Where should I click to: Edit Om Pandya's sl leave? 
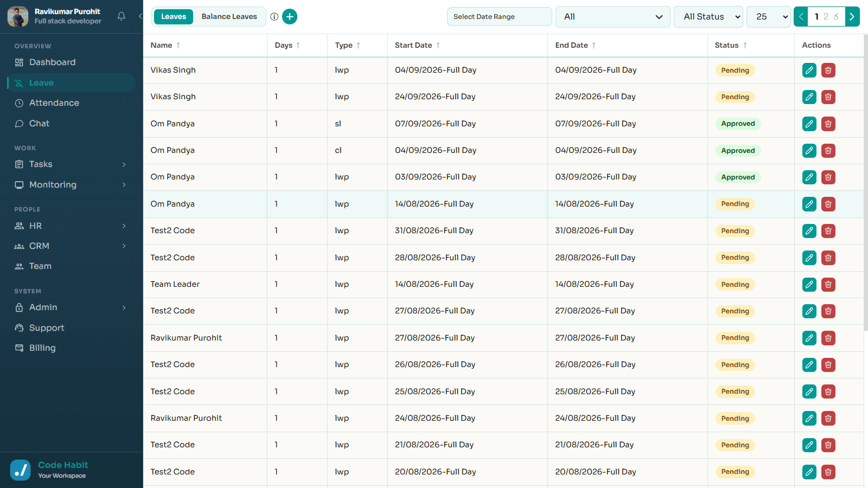coord(809,124)
